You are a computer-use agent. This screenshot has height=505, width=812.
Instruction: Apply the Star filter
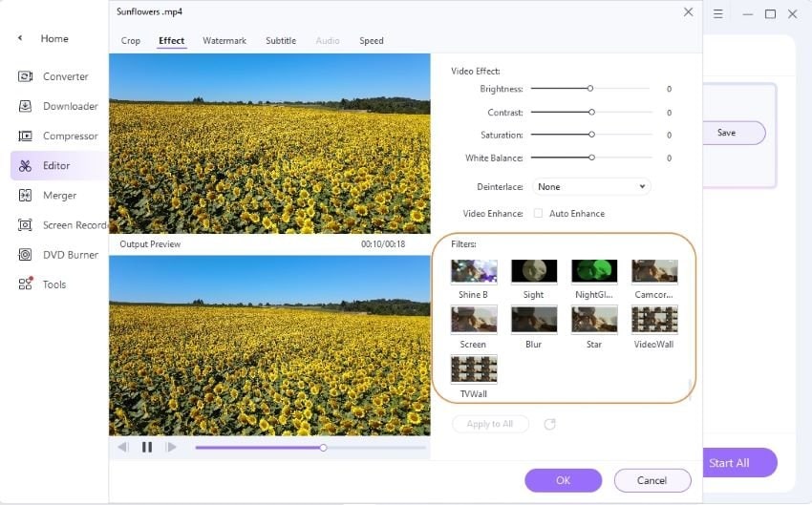point(594,319)
